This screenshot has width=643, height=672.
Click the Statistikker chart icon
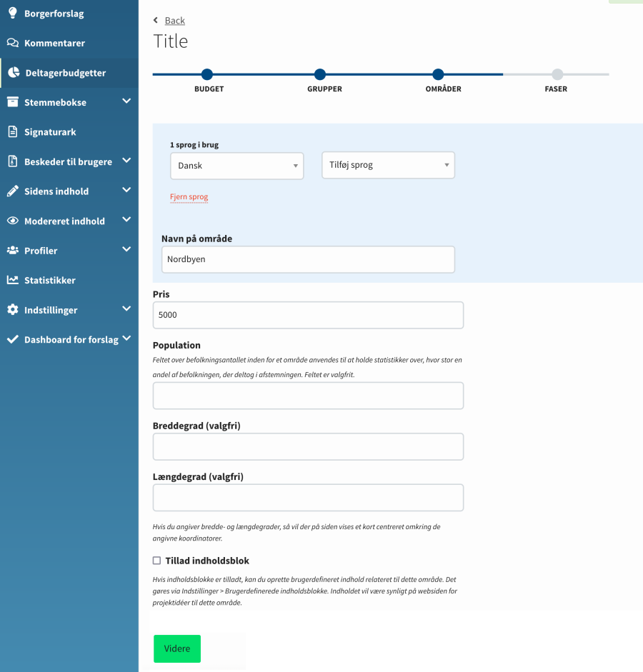click(x=13, y=280)
